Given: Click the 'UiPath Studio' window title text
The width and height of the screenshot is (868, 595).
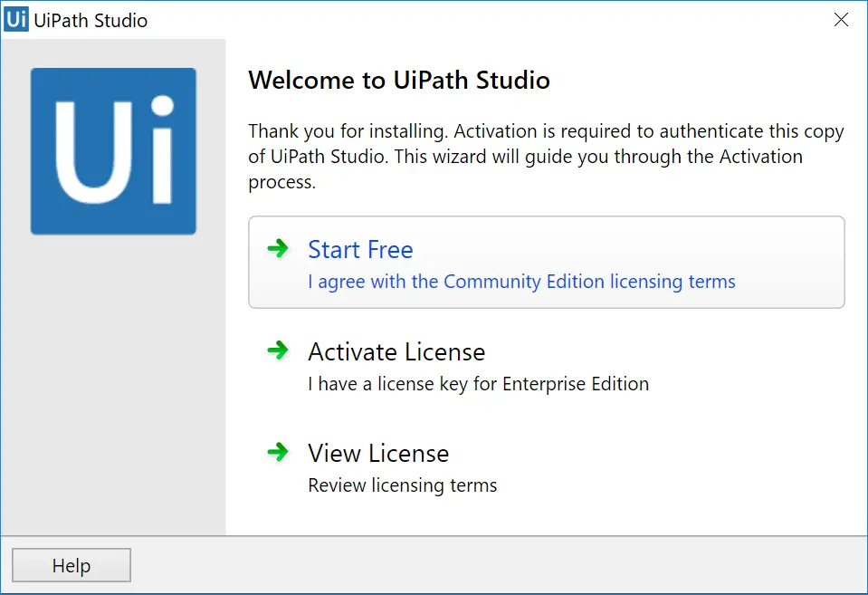Looking at the screenshot, I should 91,21.
